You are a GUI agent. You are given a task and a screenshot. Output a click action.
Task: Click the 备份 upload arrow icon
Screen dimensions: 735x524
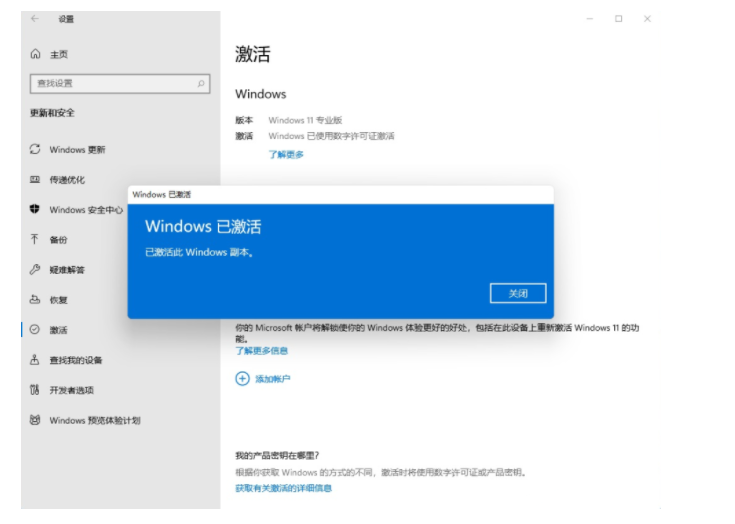(x=35, y=240)
